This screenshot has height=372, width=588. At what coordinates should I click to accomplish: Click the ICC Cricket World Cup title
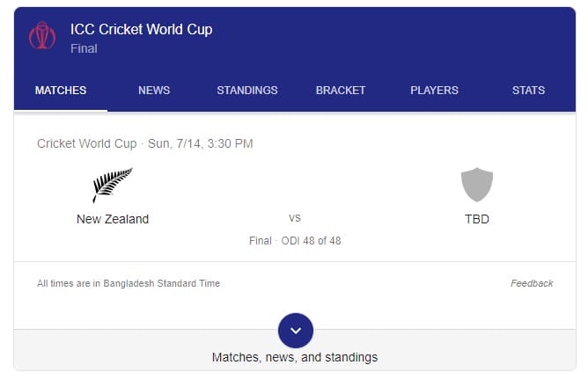142,29
